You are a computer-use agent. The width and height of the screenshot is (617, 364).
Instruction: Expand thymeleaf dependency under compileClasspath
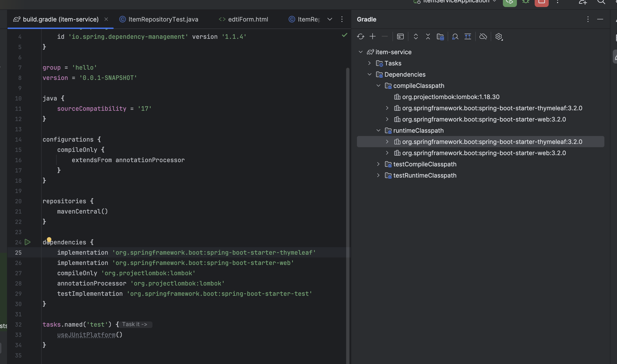point(387,108)
